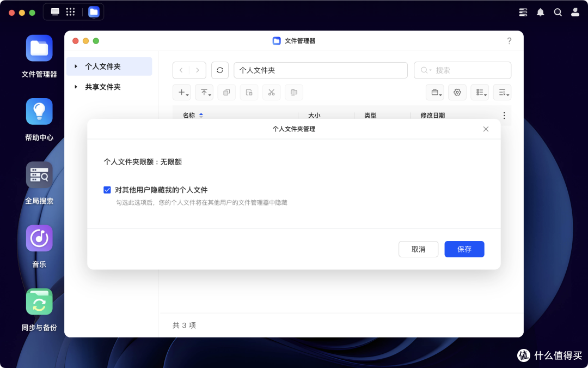The height and width of the screenshot is (368, 588).
Task: Open the Help Center desktop icon
Action: pos(39,112)
